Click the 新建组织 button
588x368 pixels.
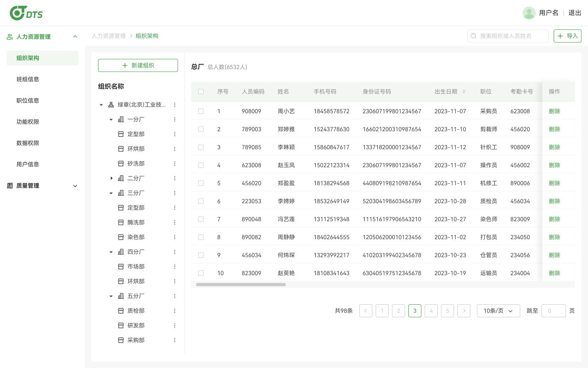coord(138,65)
